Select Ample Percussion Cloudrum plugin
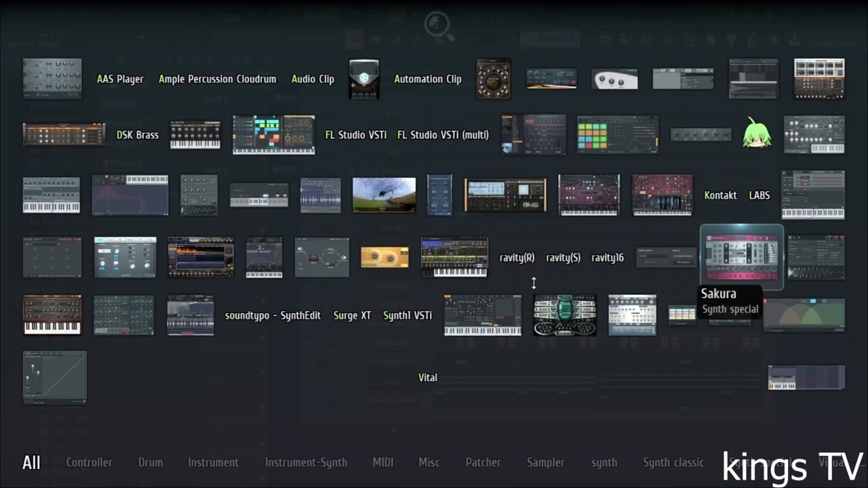The width and height of the screenshot is (868, 488). [217, 79]
